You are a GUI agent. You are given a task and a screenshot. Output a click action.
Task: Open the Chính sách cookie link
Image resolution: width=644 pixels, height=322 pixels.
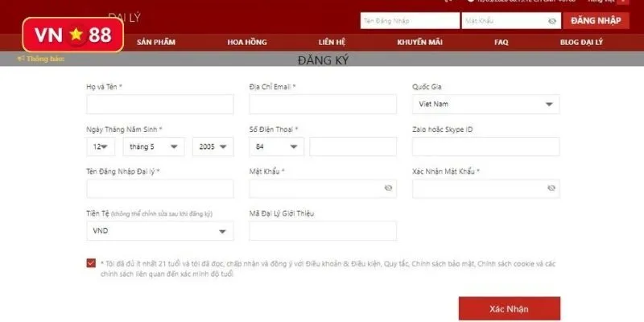[x=505, y=264]
